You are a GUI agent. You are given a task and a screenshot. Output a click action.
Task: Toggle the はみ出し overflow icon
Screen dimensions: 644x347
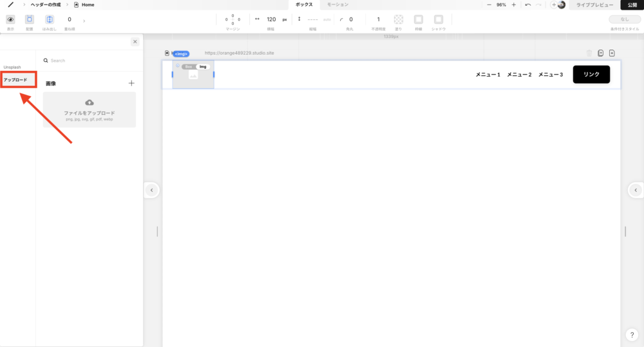click(x=50, y=19)
